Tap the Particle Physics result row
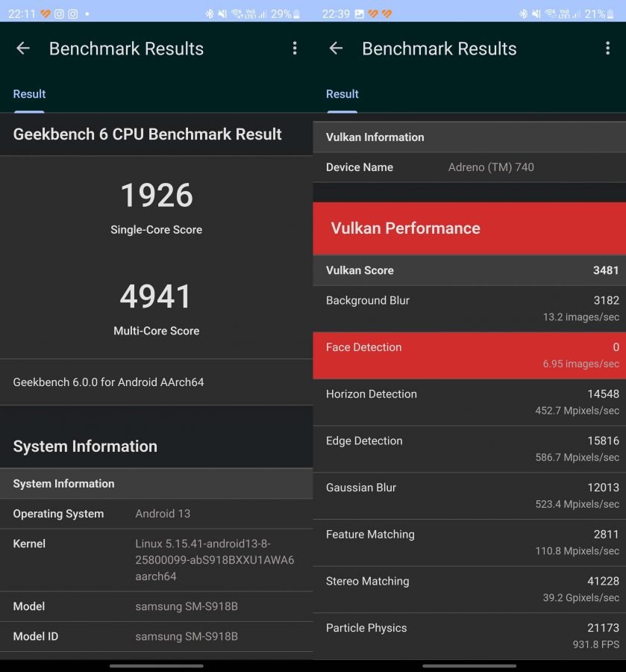The width and height of the screenshot is (626, 672). tap(469, 635)
